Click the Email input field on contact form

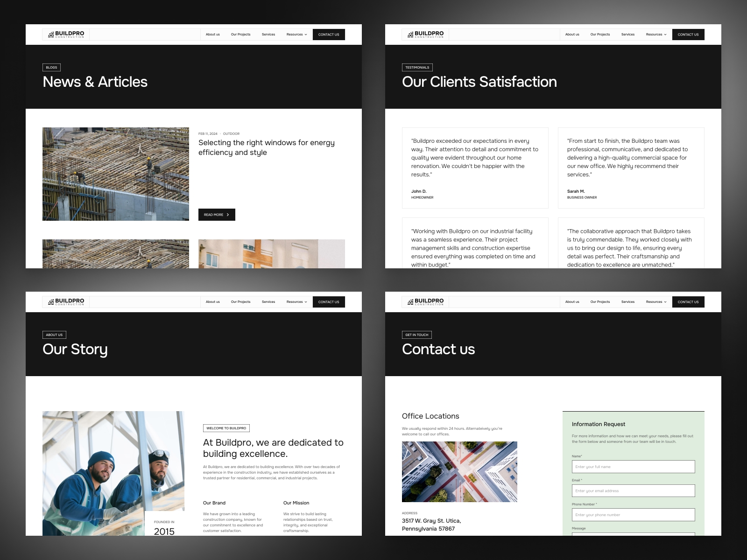[633, 490]
